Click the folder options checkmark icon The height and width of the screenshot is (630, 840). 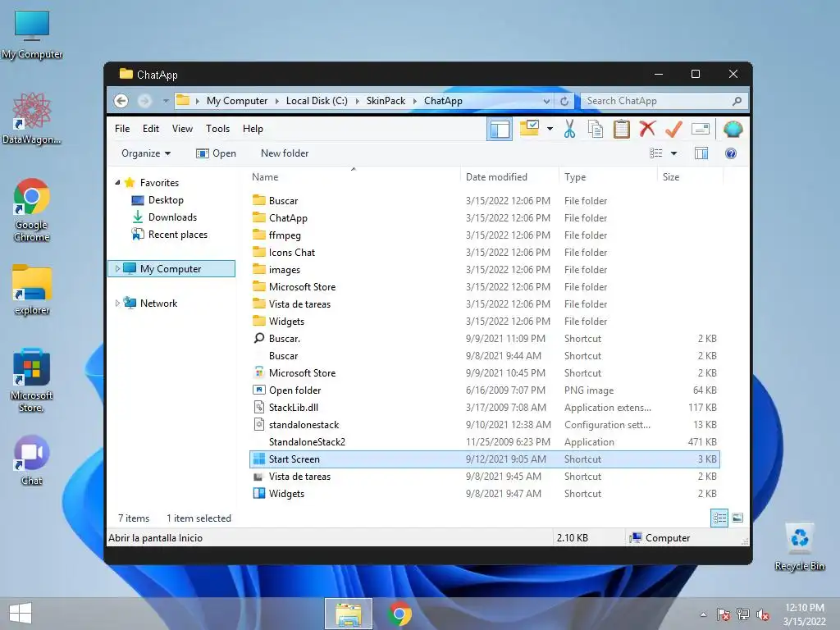pyautogui.click(x=529, y=128)
